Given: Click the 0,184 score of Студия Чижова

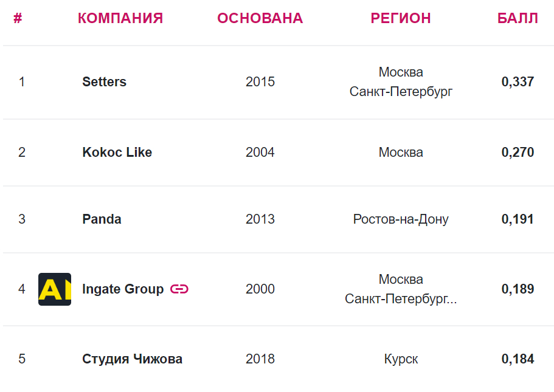Looking at the screenshot, I should (518, 359).
